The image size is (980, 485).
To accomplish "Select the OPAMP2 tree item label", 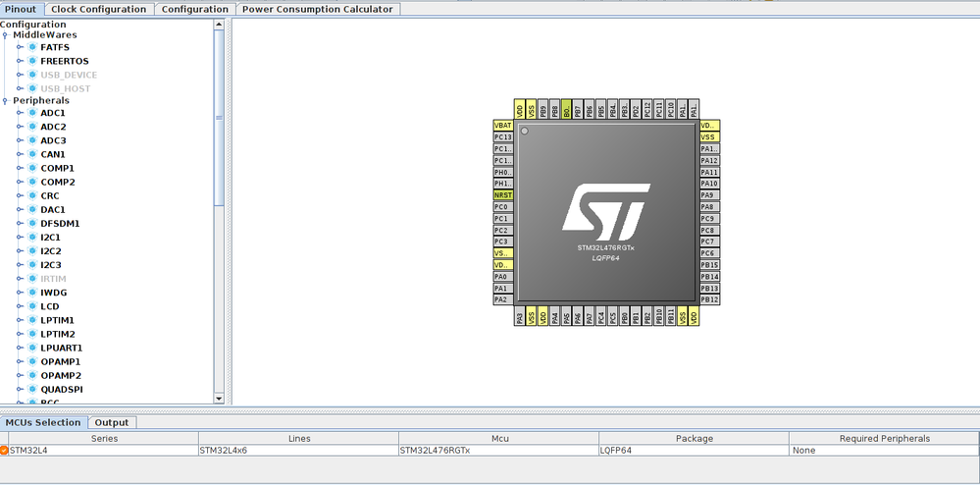I will (x=61, y=375).
